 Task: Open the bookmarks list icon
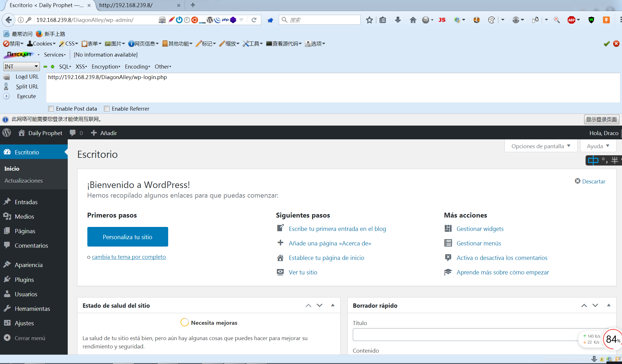click(383, 20)
